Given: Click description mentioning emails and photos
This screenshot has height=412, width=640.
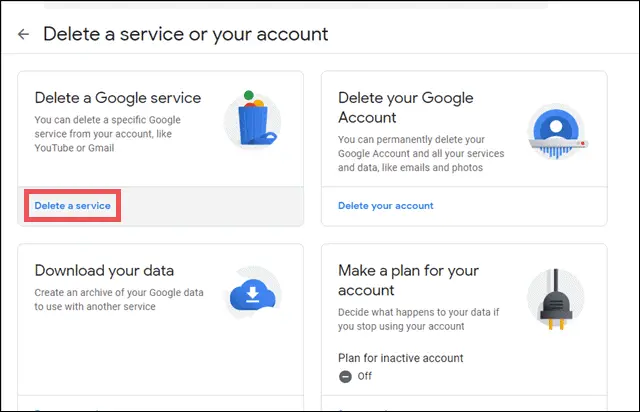Looking at the screenshot, I should [421, 154].
